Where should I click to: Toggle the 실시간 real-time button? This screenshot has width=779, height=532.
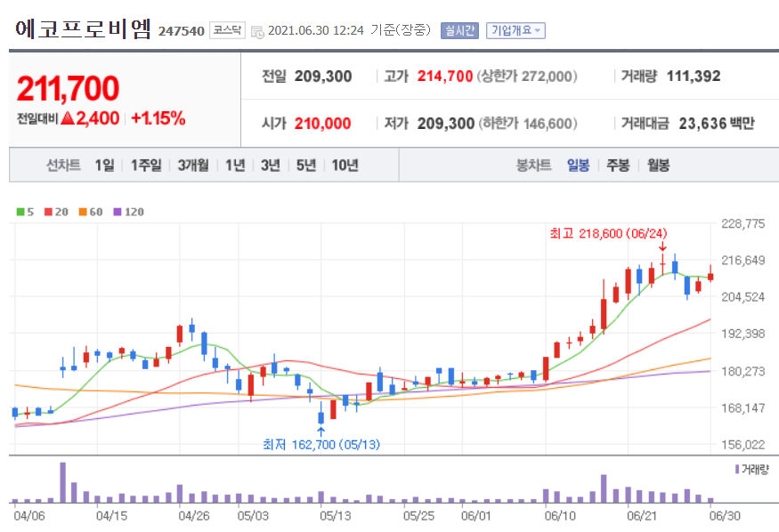pyautogui.click(x=459, y=31)
